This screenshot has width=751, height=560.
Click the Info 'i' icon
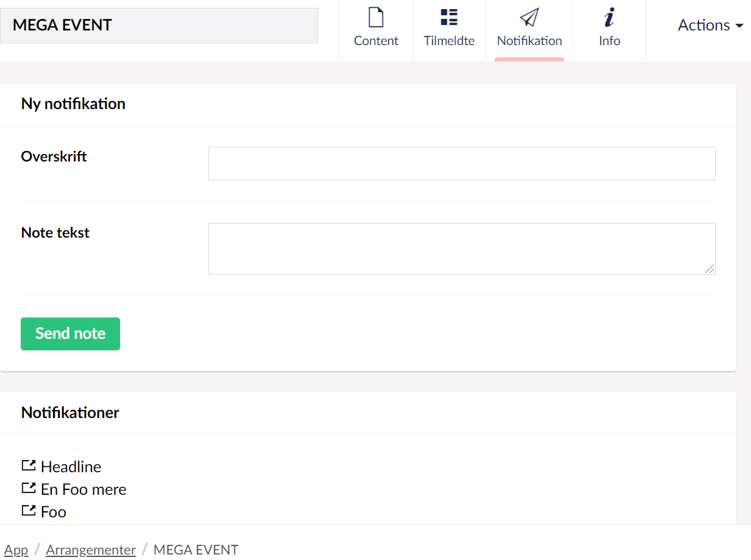pos(610,18)
